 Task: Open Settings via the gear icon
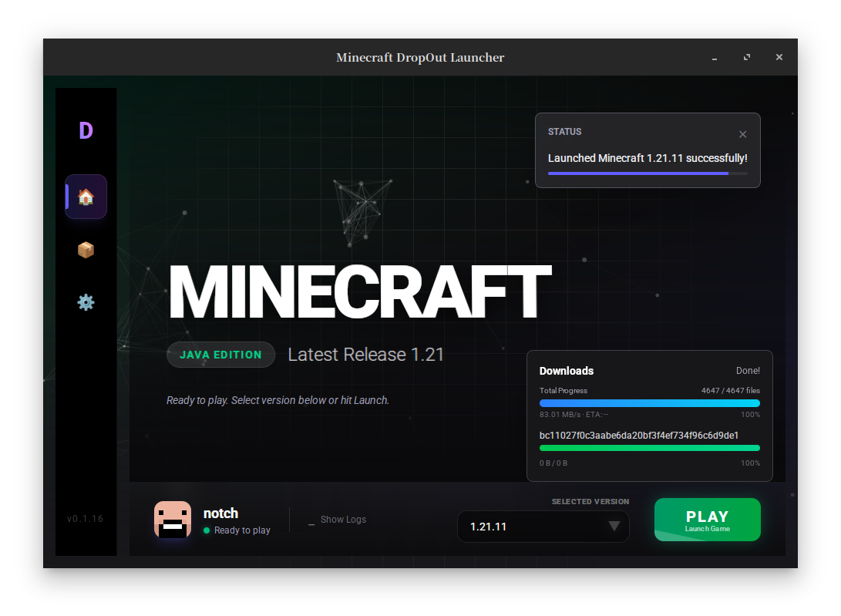pyautogui.click(x=86, y=302)
